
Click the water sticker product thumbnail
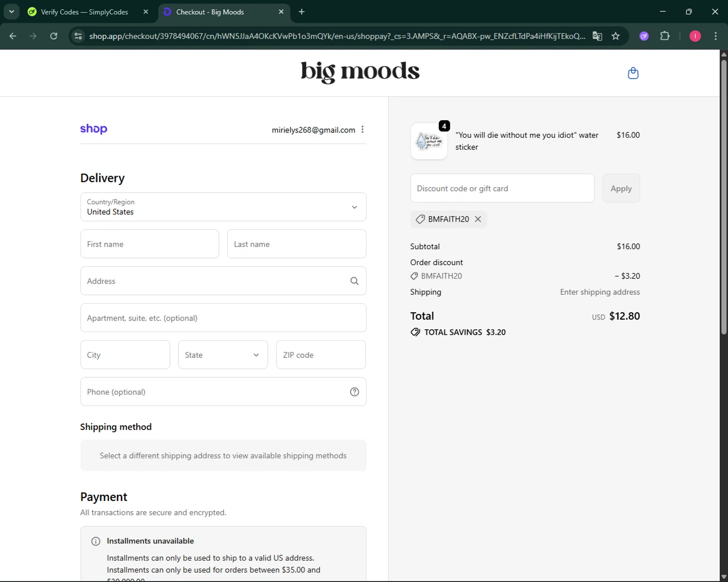tap(429, 141)
